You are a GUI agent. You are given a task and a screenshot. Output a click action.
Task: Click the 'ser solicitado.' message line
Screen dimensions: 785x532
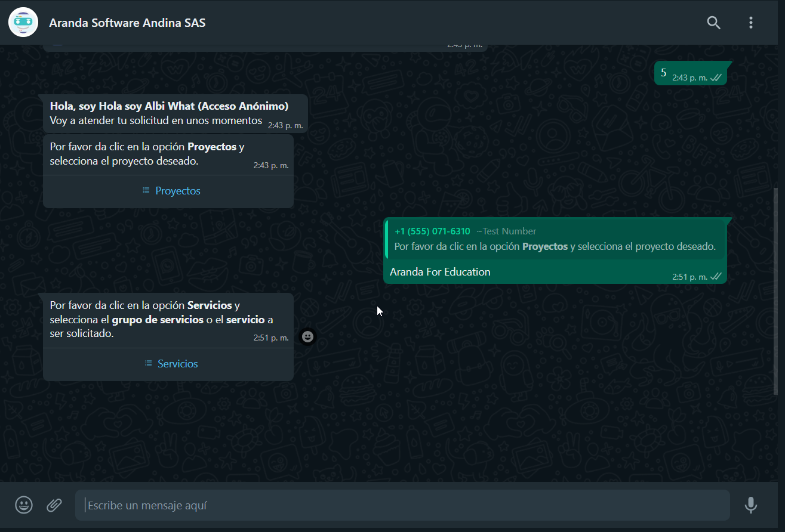tap(82, 334)
